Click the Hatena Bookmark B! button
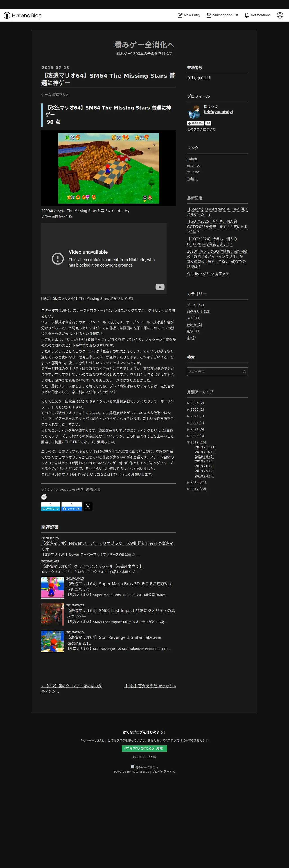The image size is (289, 868). pyautogui.click(x=50, y=506)
